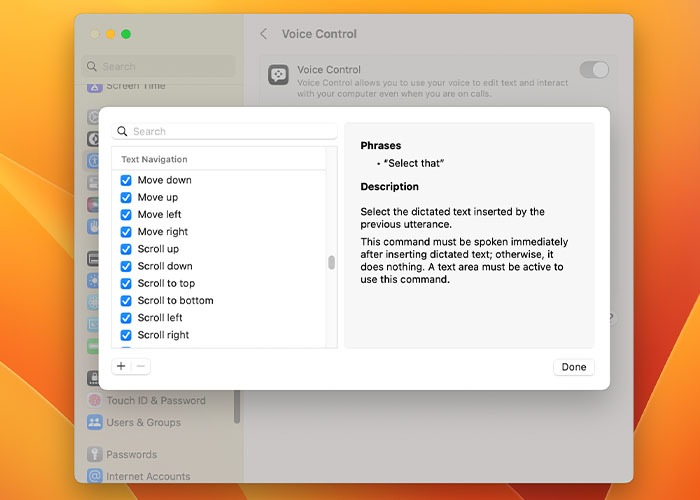Open Users & Groups settings
The image size is (700, 500).
[143, 422]
